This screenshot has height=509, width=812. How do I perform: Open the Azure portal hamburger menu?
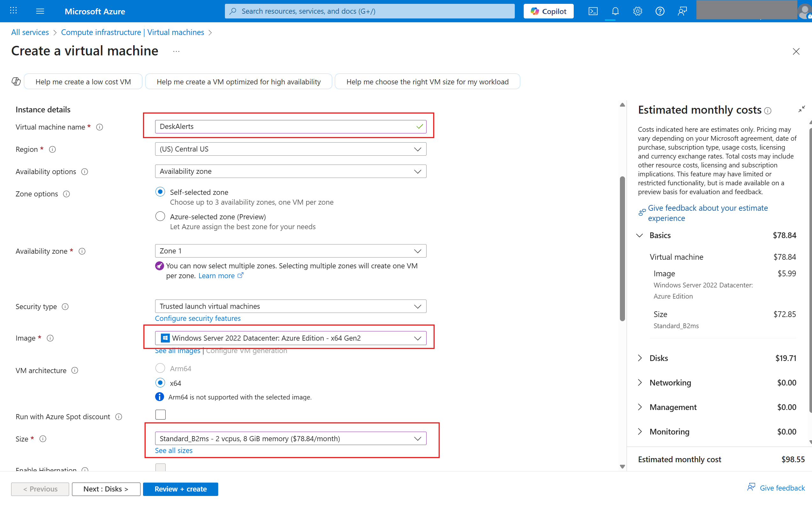(x=40, y=11)
